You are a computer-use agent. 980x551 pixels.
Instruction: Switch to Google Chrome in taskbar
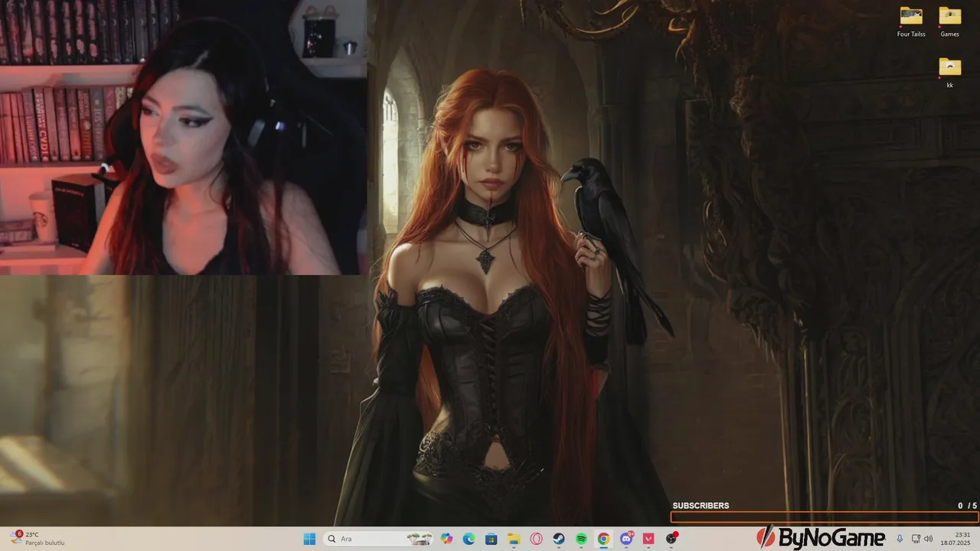tap(603, 539)
